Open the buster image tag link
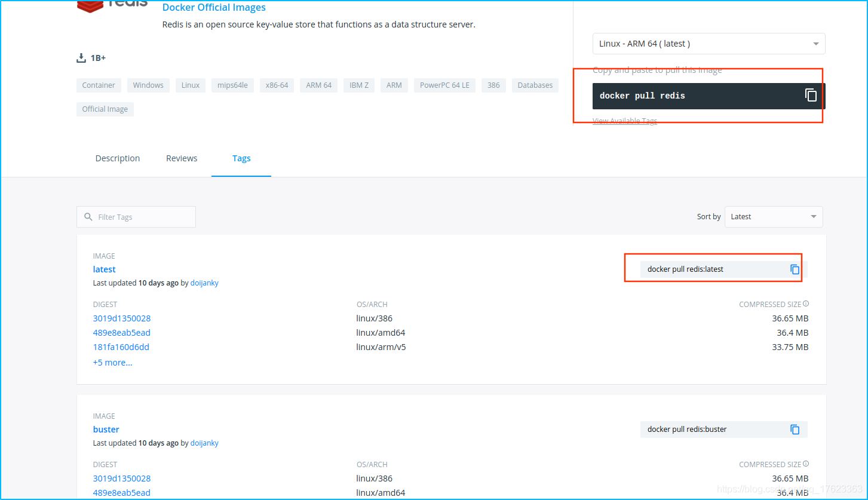The image size is (868, 500). pyautogui.click(x=106, y=430)
